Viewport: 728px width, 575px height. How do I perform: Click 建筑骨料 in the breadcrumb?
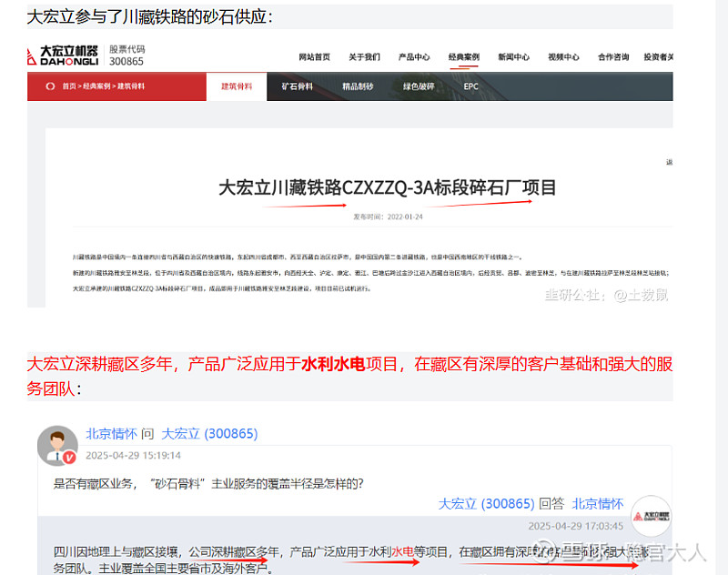pyautogui.click(x=131, y=86)
